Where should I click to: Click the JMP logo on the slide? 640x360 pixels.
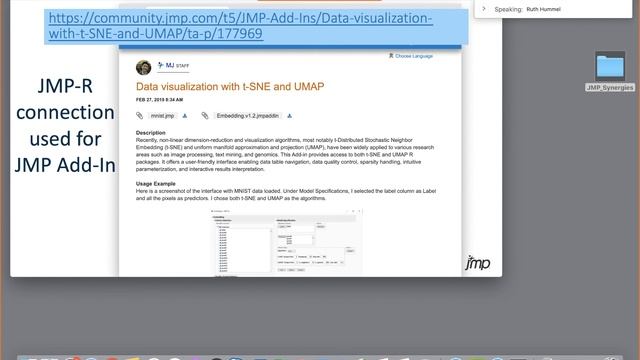[x=478, y=262]
